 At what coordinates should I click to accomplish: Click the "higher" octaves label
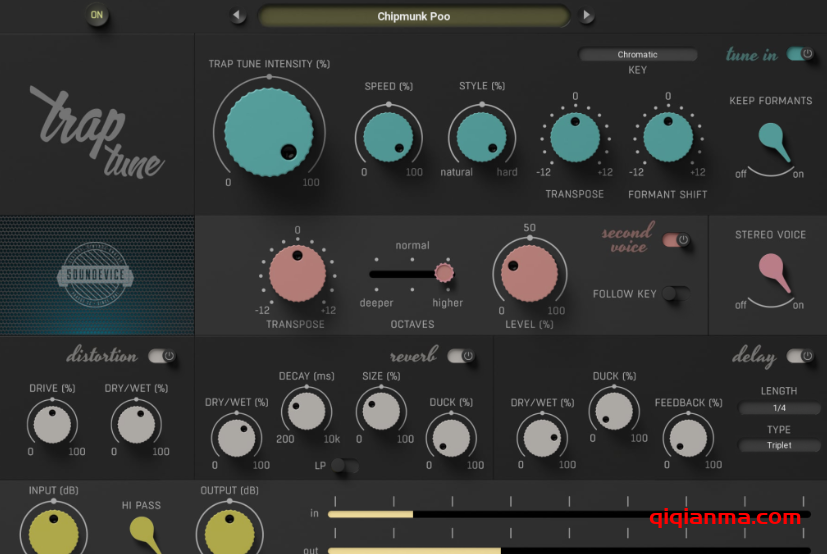pos(447,303)
